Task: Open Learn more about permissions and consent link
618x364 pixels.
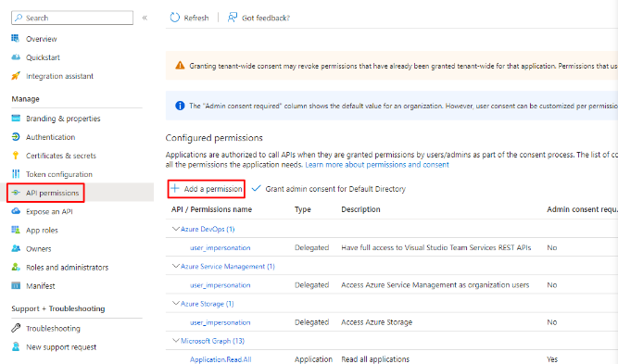Action: coord(377,165)
